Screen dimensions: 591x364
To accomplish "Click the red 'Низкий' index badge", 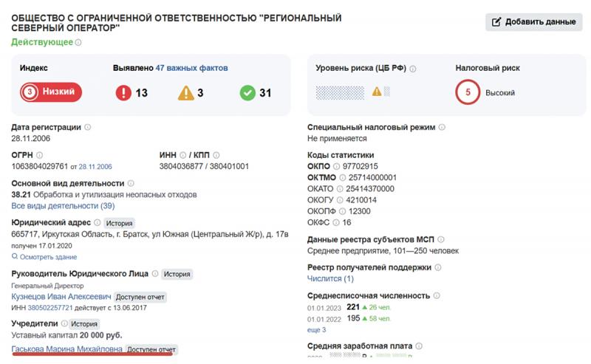I will [x=51, y=92].
